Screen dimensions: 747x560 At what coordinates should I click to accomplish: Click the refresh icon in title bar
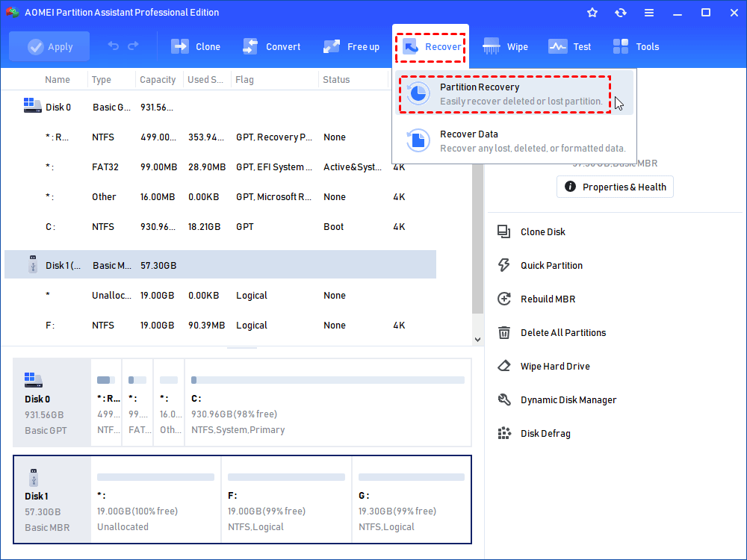[x=620, y=13]
